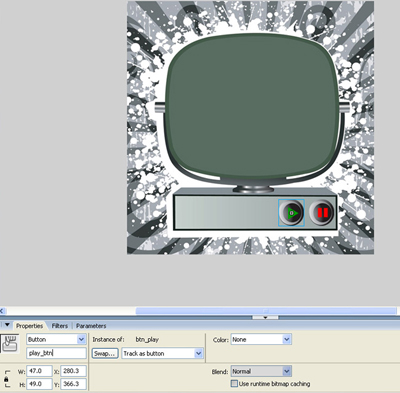
Task: Enable Use runtime bitmap caching
Action: pos(234,384)
